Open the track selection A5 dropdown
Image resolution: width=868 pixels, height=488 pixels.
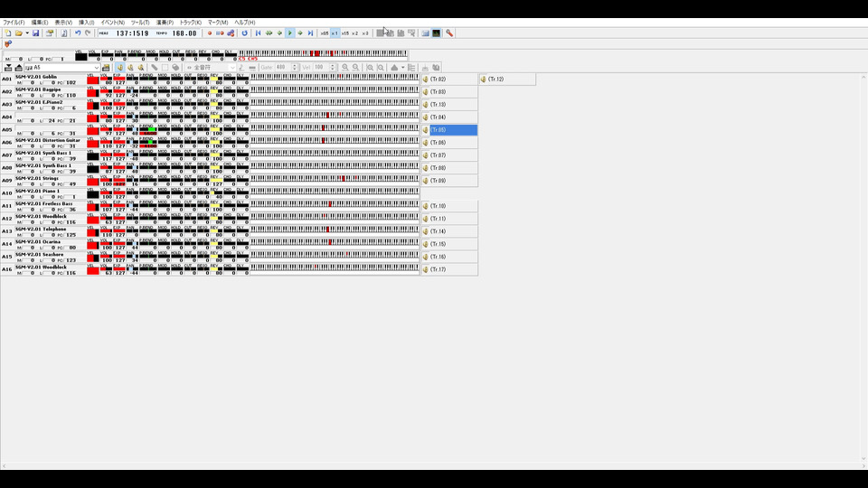pyautogui.click(x=97, y=68)
